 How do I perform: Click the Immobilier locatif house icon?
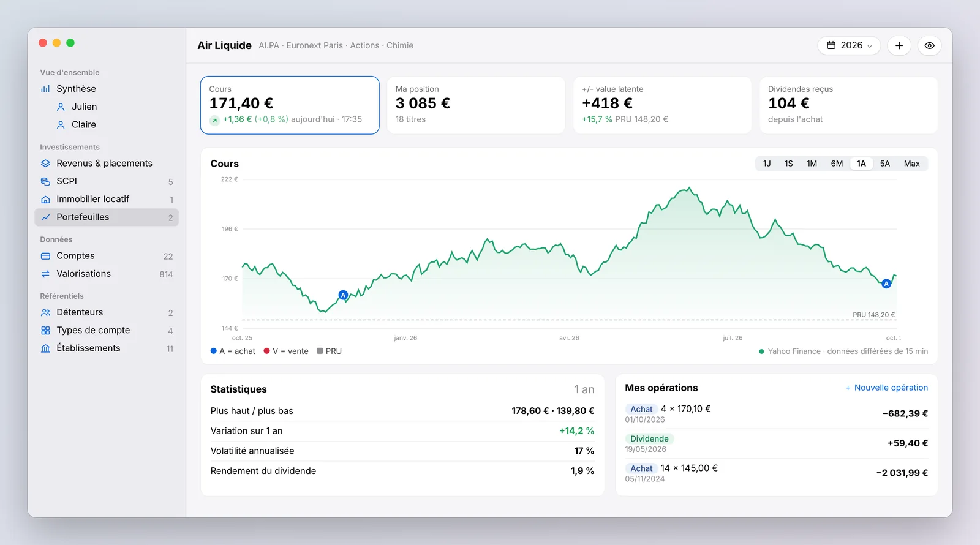click(45, 200)
